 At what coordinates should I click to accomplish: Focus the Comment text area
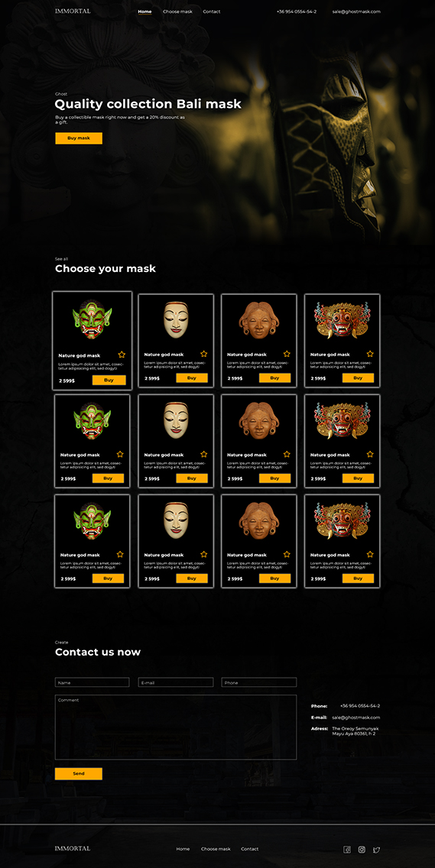[x=176, y=727]
